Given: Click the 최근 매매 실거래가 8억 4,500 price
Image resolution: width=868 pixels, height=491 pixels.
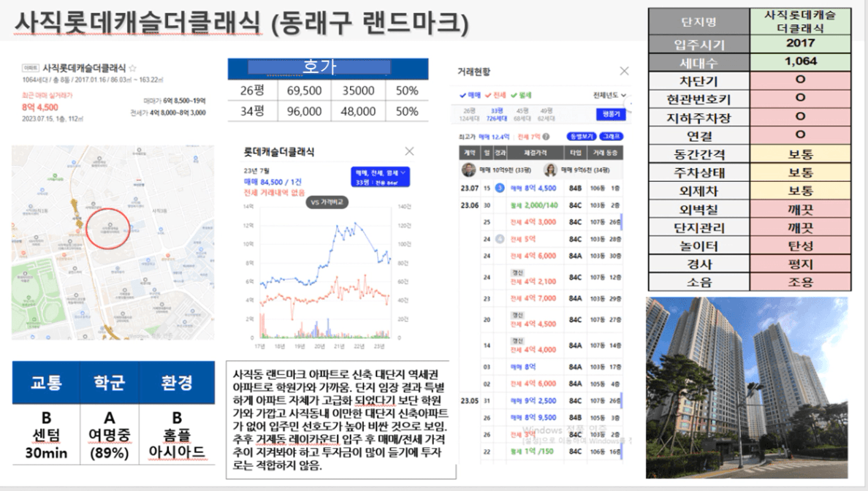Looking at the screenshot, I should [x=40, y=107].
